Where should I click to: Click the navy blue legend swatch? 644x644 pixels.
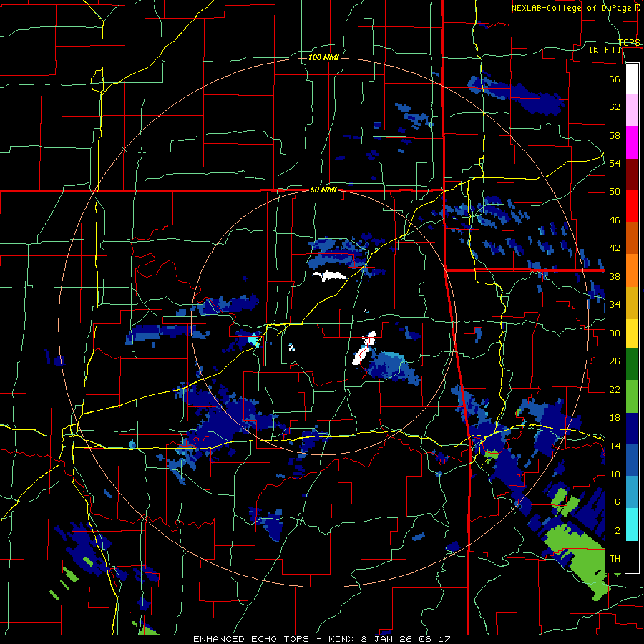pos(632,429)
